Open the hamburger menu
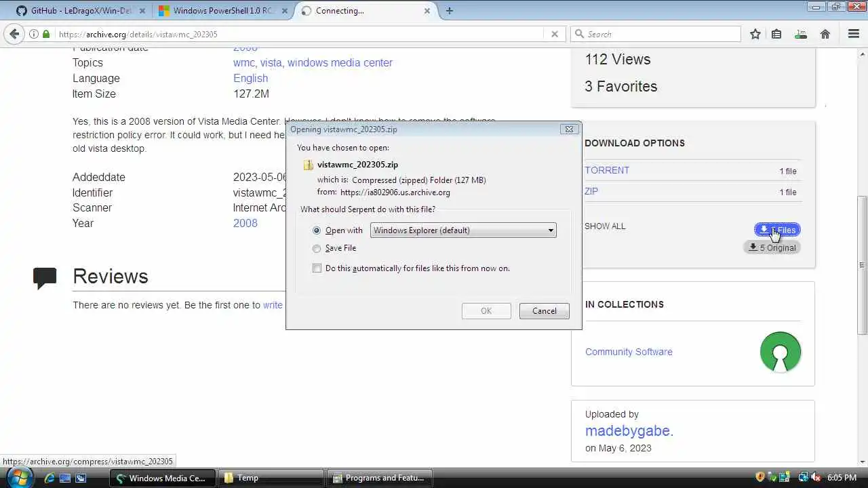868x488 pixels. tap(854, 34)
